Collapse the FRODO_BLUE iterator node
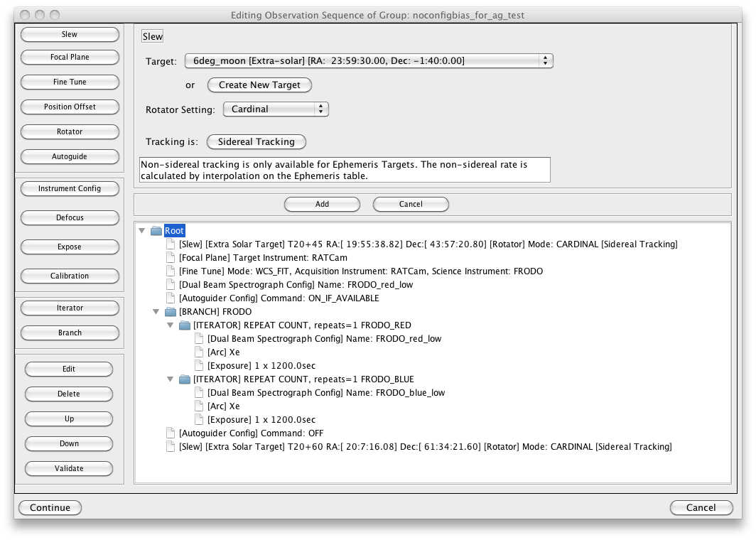 [170, 379]
